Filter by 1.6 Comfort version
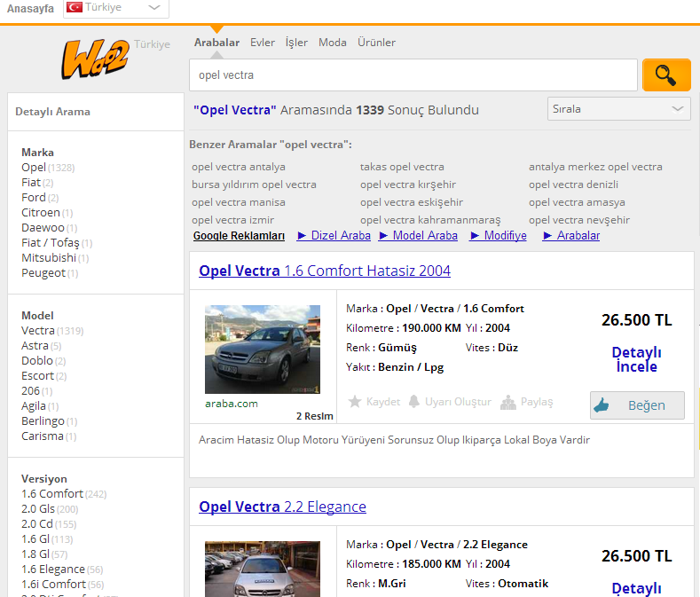This screenshot has height=597, width=700. 52,493
